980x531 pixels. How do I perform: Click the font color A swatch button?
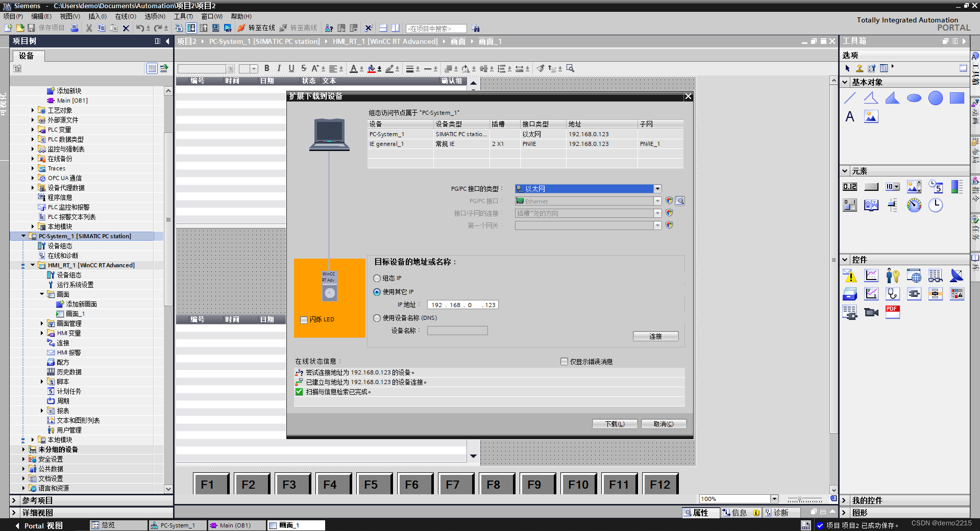pos(354,68)
